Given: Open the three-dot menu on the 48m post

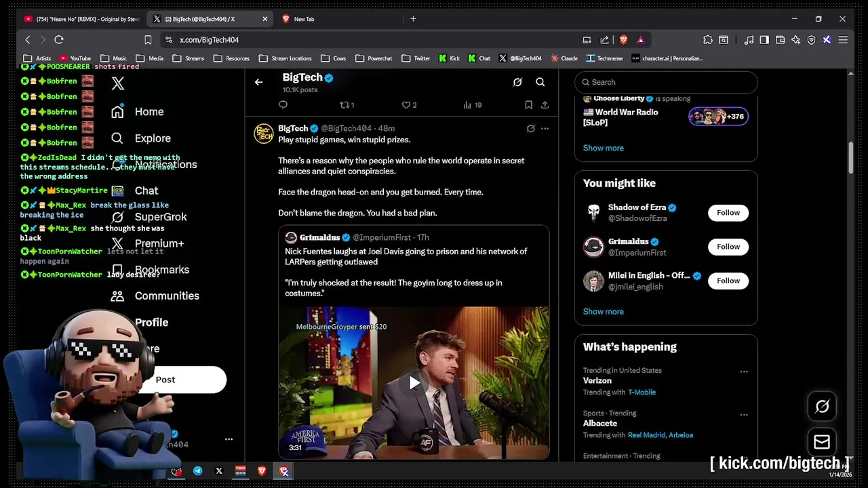Looking at the screenshot, I should coord(545,128).
